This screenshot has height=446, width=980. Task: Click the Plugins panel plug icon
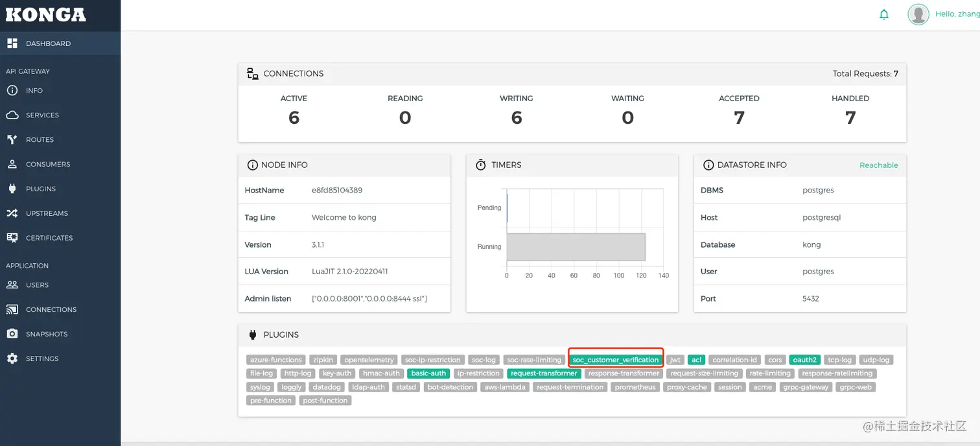tap(253, 335)
